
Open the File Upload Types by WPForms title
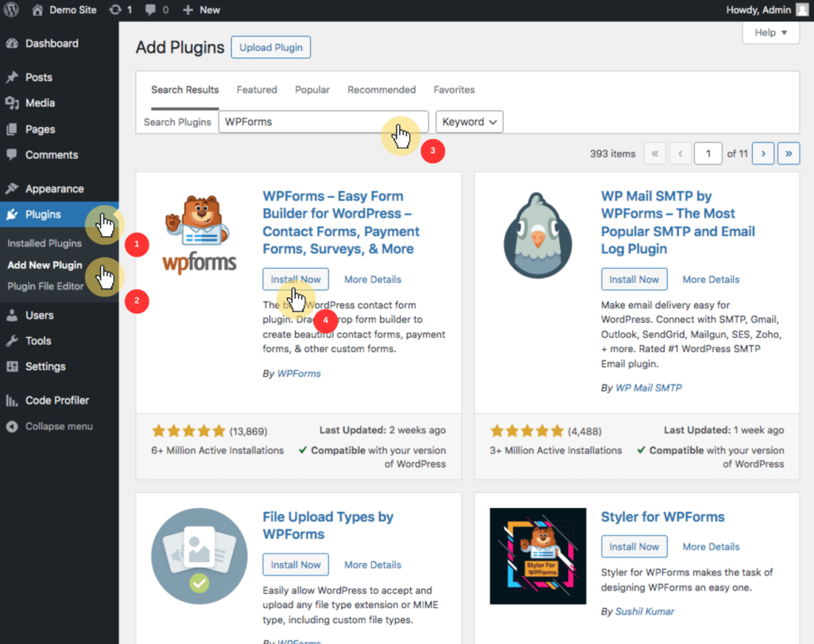click(328, 526)
